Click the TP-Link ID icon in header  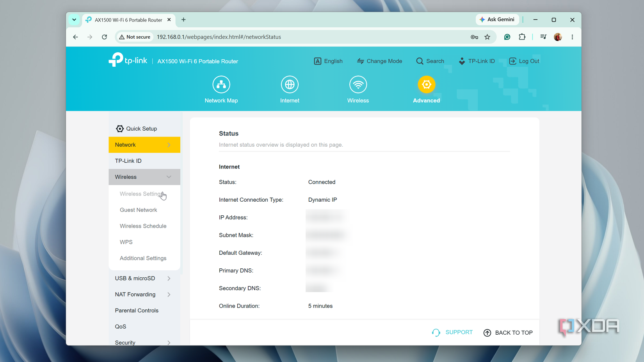click(x=462, y=61)
